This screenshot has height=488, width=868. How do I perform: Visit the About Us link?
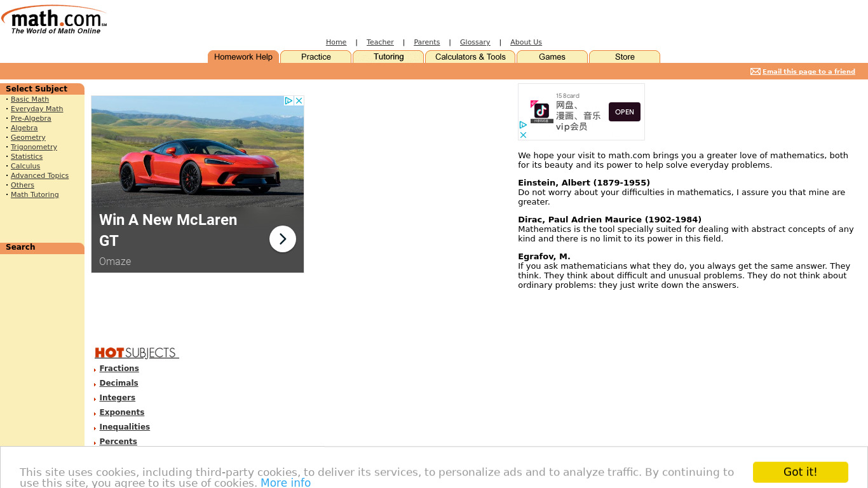click(x=526, y=43)
